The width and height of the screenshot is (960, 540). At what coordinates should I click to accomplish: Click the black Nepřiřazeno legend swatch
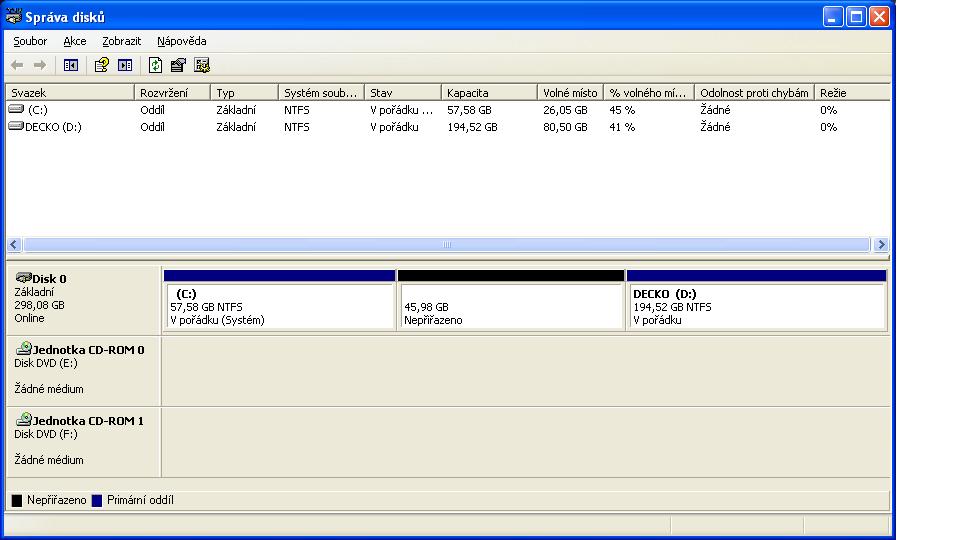coord(17,500)
